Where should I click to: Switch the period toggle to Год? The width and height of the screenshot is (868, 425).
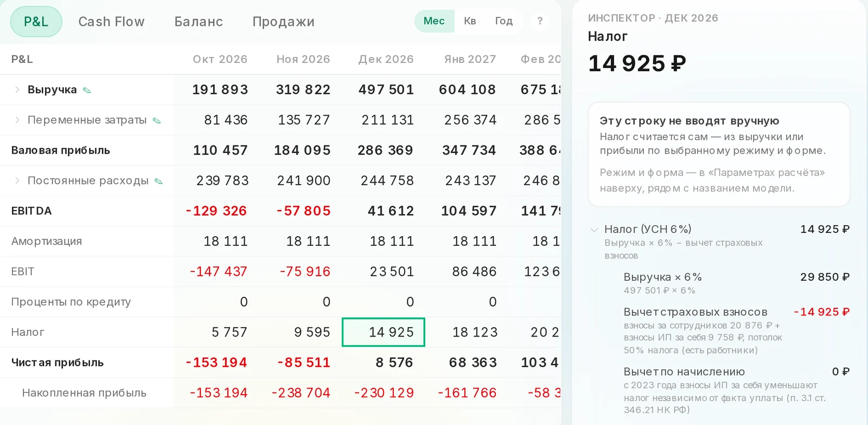coord(503,21)
